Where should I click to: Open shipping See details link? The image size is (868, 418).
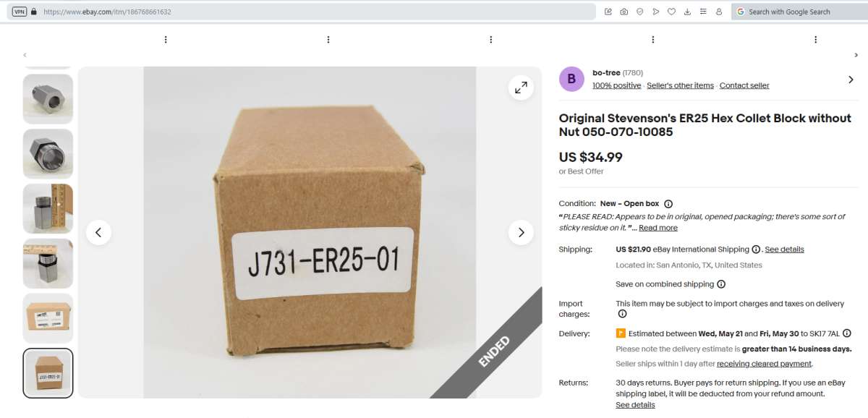click(x=784, y=249)
